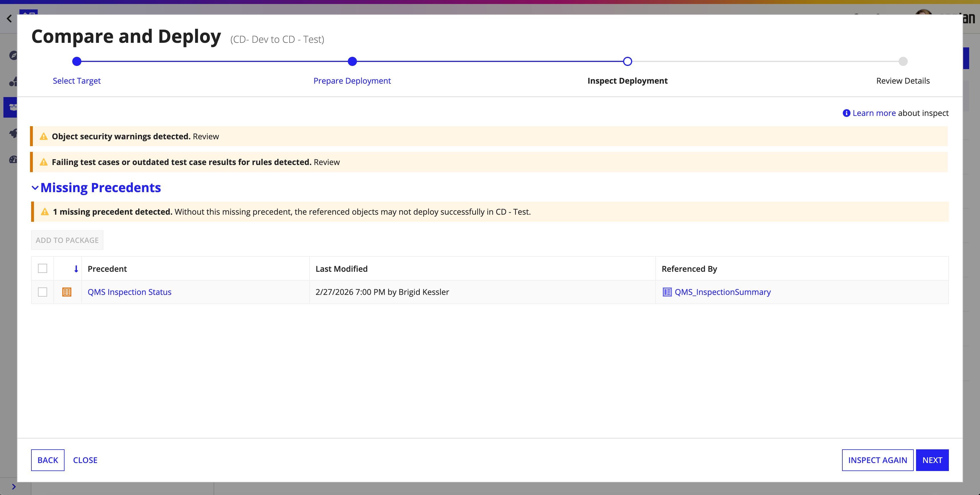Click the Prepare Deployment progress dot
This screenshot has width=980, height=495.
click(x=352, y=61)
